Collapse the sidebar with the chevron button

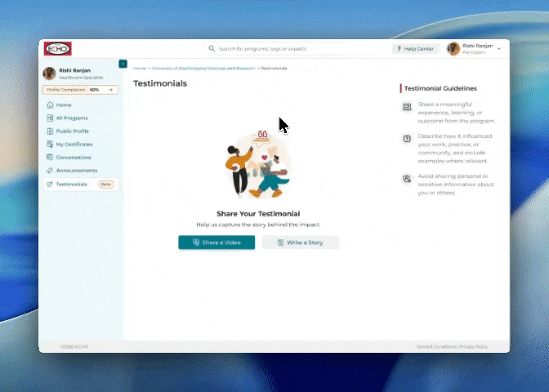coord(123,64)
